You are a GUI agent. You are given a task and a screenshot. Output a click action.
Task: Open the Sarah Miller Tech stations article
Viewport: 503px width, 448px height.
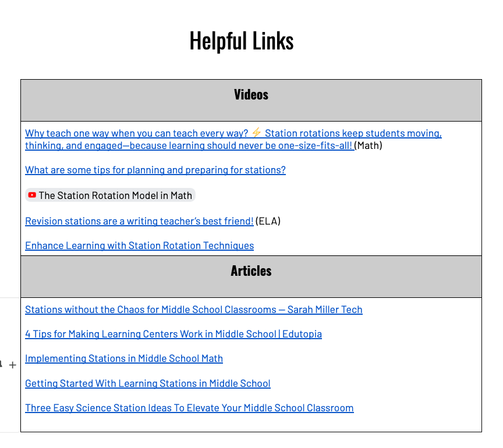(194, 310)
